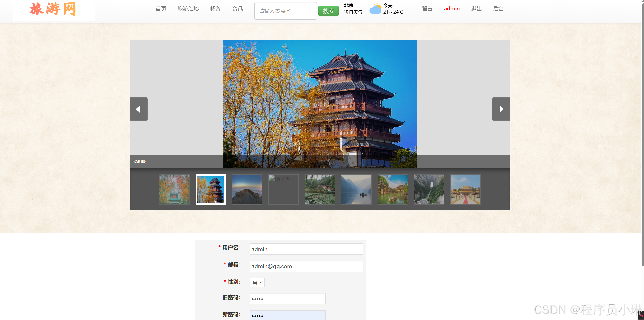Click the previous slide arrow on the carousel
The image size is (644, 320).
[139, 109]
